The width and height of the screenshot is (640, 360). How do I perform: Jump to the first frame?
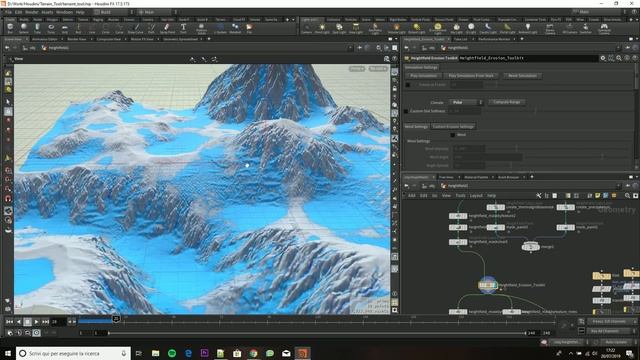click(9, 322)
